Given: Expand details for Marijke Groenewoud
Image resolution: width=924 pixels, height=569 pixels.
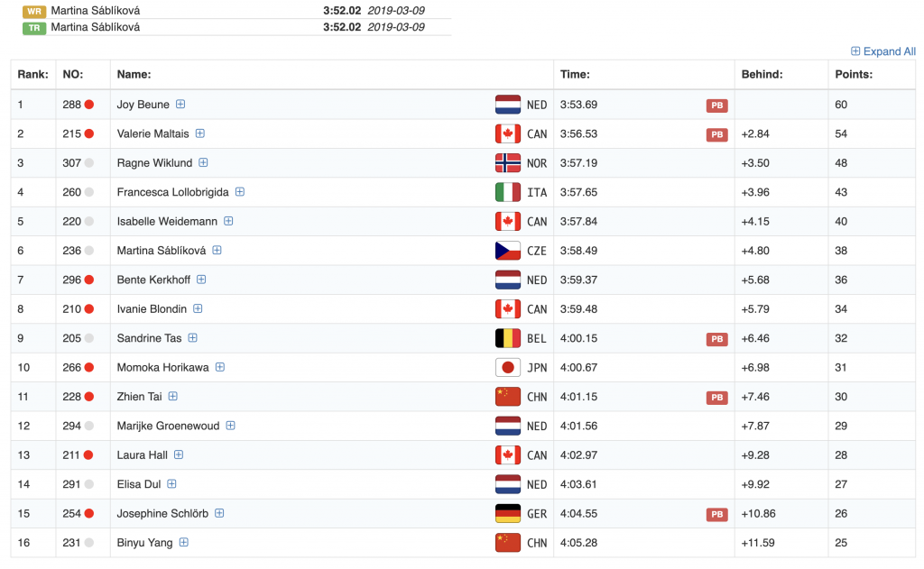Looking at the screenshot, I should click(x=231, y=426).
